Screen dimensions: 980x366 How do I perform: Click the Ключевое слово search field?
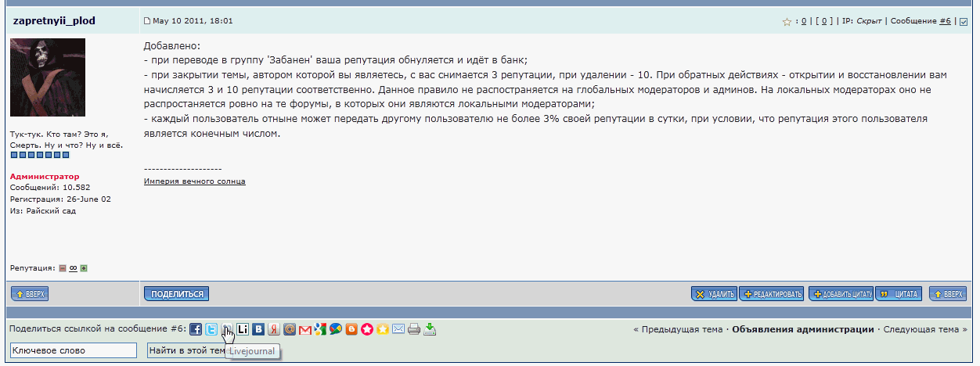[74, 350]
